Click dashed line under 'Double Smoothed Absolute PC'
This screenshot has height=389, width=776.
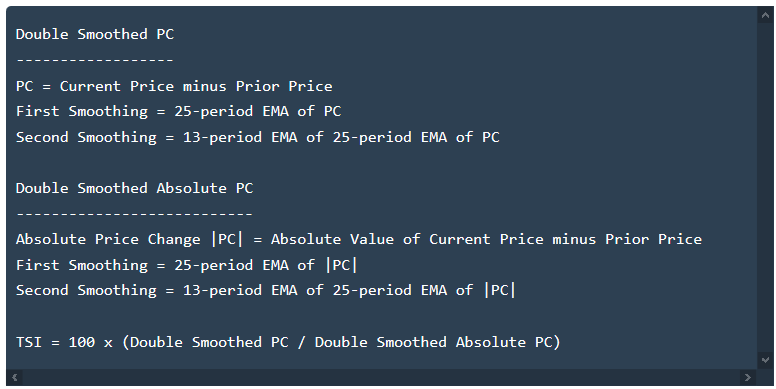pyautogui.click(x=135, y=214)
